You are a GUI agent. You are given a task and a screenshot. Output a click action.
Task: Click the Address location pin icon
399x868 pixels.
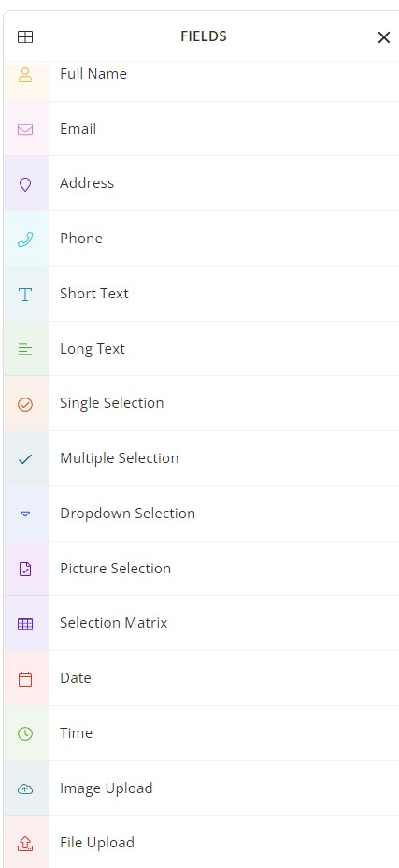click(25, 184)
